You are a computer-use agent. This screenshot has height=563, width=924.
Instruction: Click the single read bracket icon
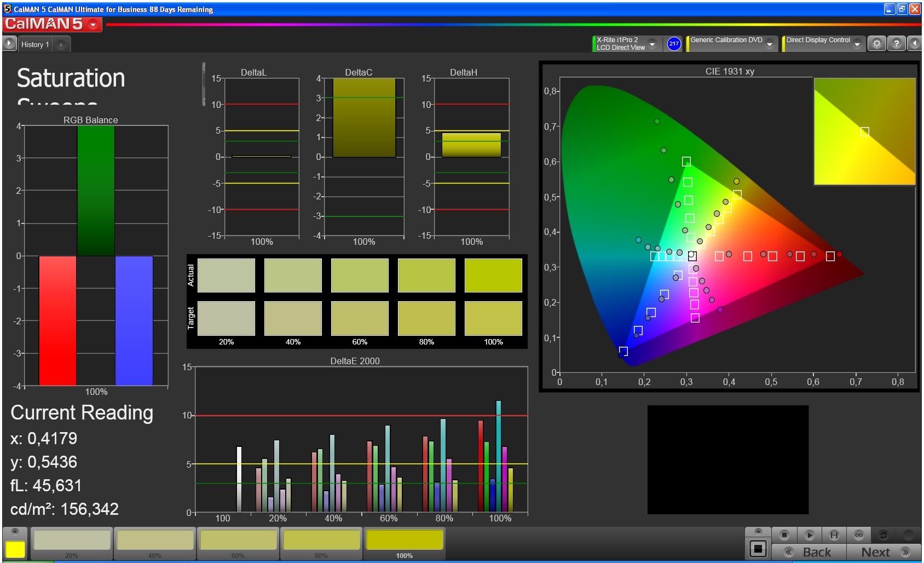click(834, 535)
